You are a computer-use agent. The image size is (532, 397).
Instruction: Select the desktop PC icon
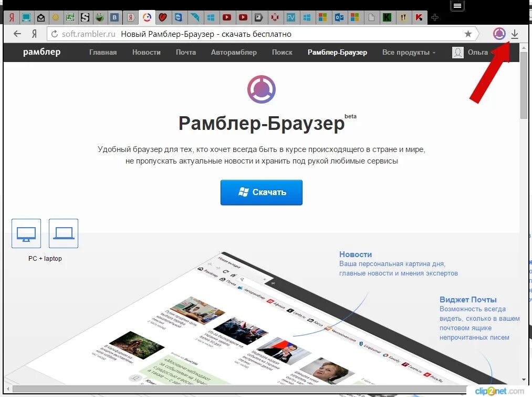tap(26, 233)
